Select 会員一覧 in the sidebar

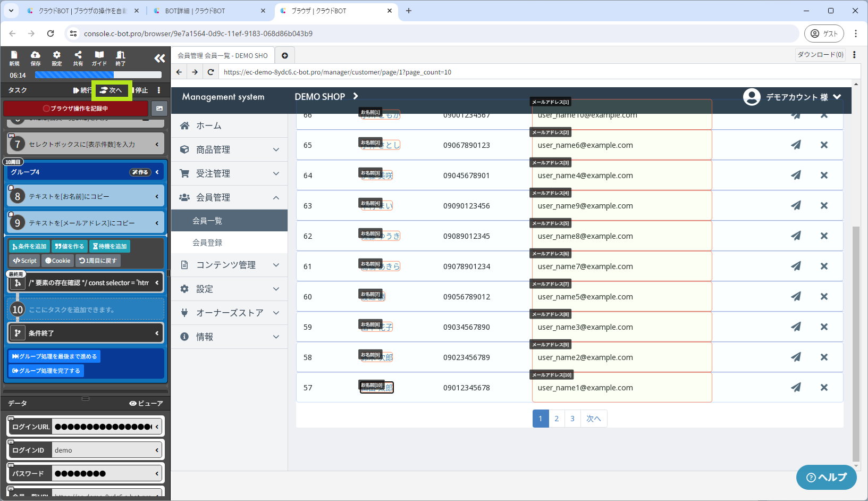230,221
